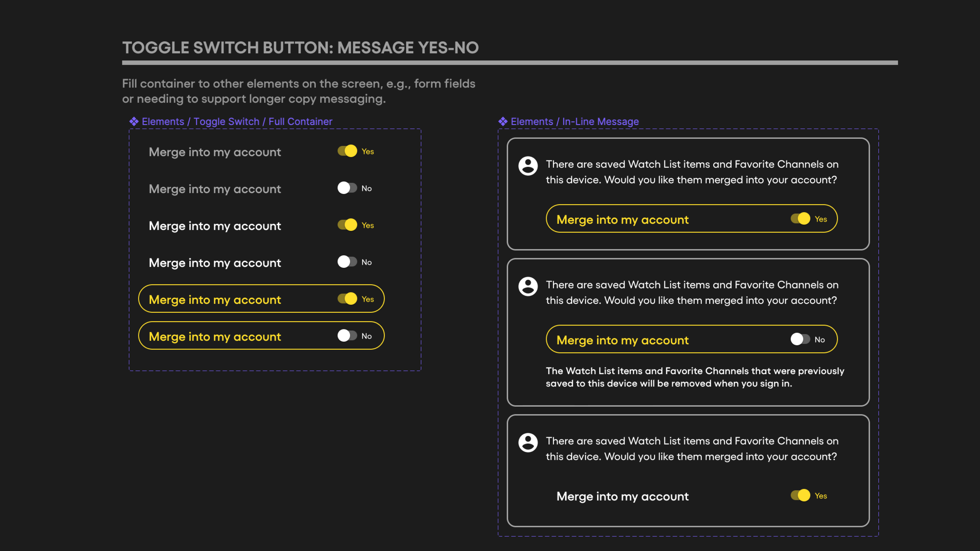Click diamond icon beside In-Line Message label

coord(503,121)
